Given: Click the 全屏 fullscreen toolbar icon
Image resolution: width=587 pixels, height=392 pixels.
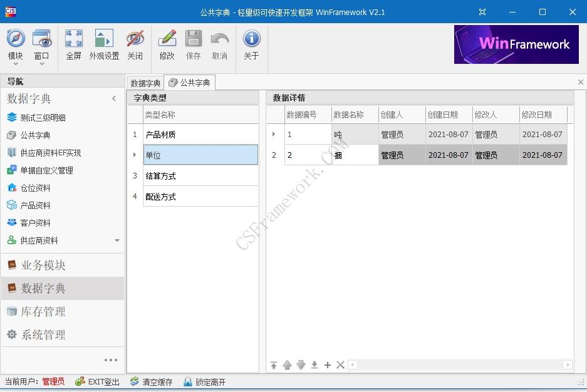Looking at the screenshot, I should point(73,39).
